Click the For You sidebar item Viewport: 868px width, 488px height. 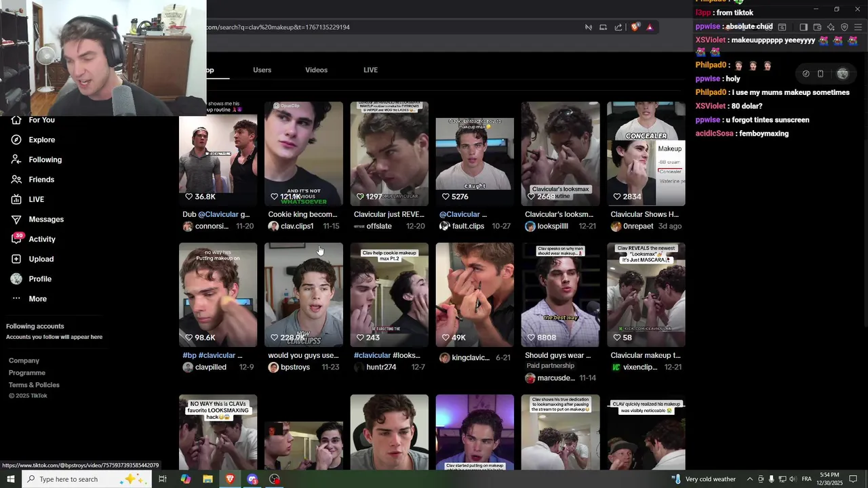pos(41,120)
